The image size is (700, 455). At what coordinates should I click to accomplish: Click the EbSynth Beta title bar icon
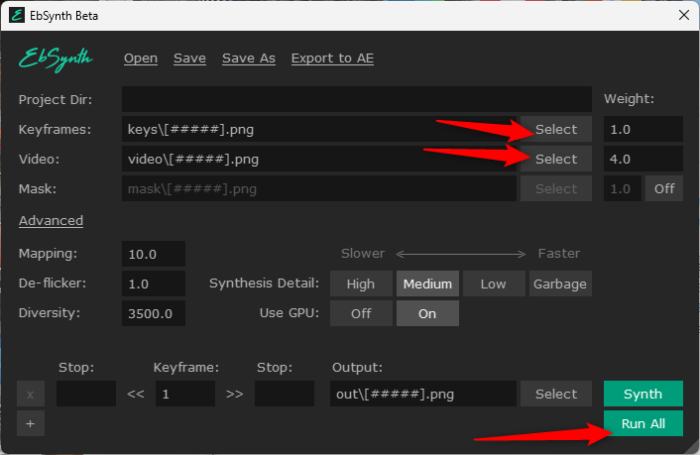tap(17, 15)
